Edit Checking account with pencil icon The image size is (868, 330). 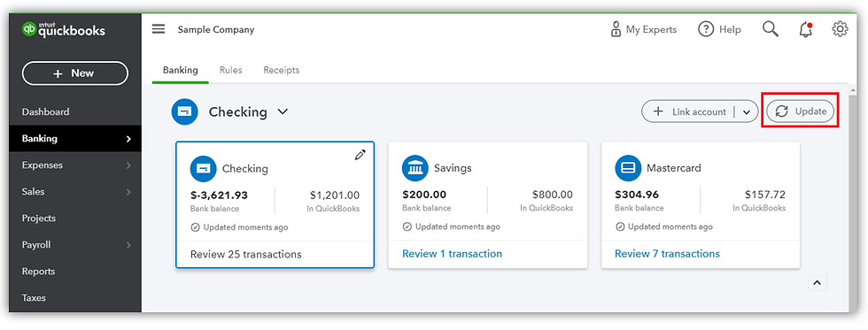pyautogui.click(x=360, y=156)
